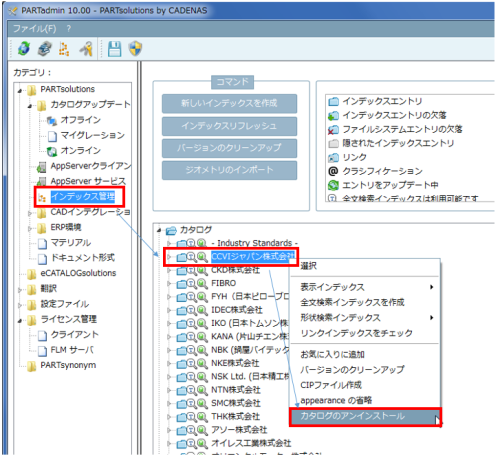
Task: Click the security shield toolbar icon
Action: click(136, 49)
